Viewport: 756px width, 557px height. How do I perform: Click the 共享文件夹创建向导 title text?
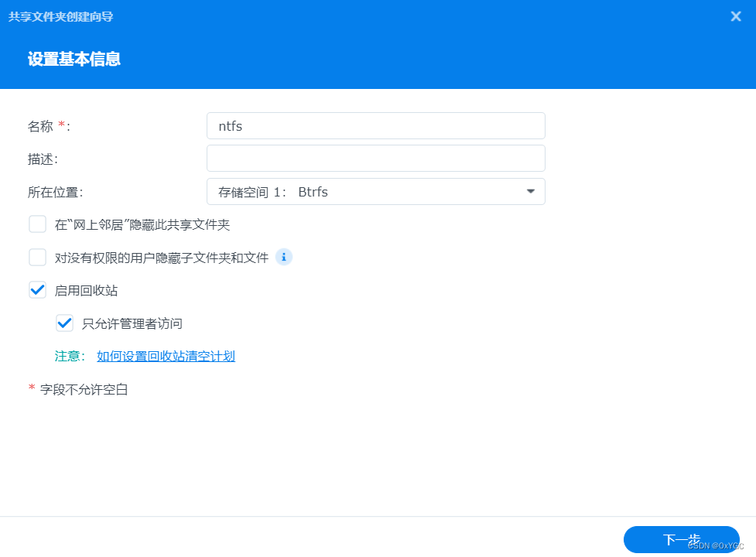coord(60,16)
